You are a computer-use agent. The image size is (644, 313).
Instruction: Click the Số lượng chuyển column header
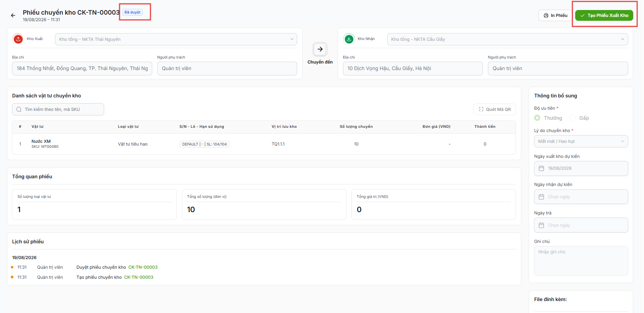[x=356, y=127]
